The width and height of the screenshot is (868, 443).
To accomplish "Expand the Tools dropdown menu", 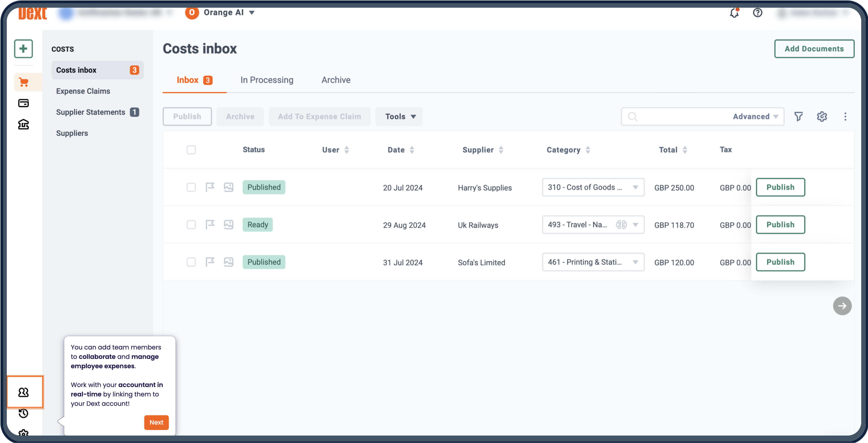I will 400,116.
